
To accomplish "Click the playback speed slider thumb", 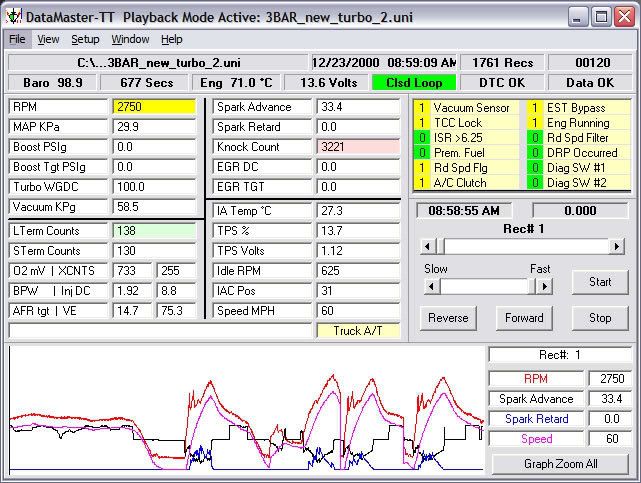I will point(532,286).
